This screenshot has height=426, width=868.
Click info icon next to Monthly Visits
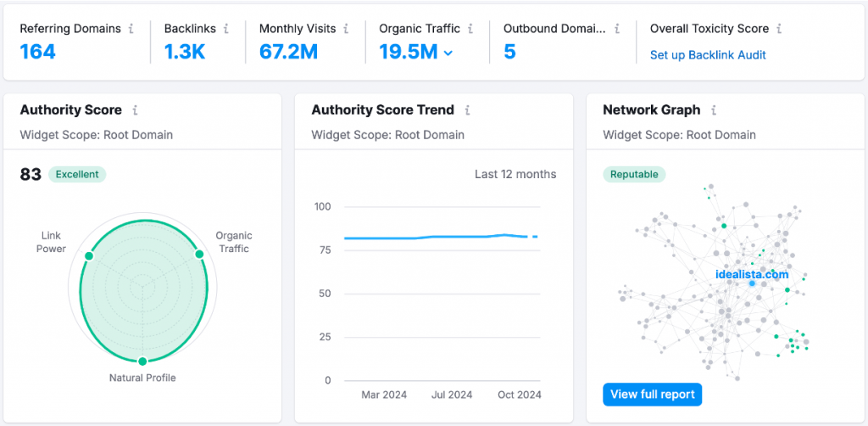(x=346, y=29)
